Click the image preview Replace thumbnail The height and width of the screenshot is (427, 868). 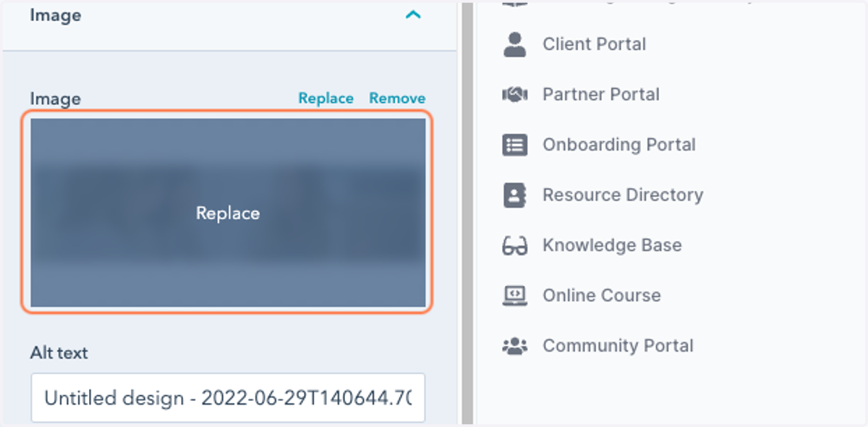pos(227,212)
